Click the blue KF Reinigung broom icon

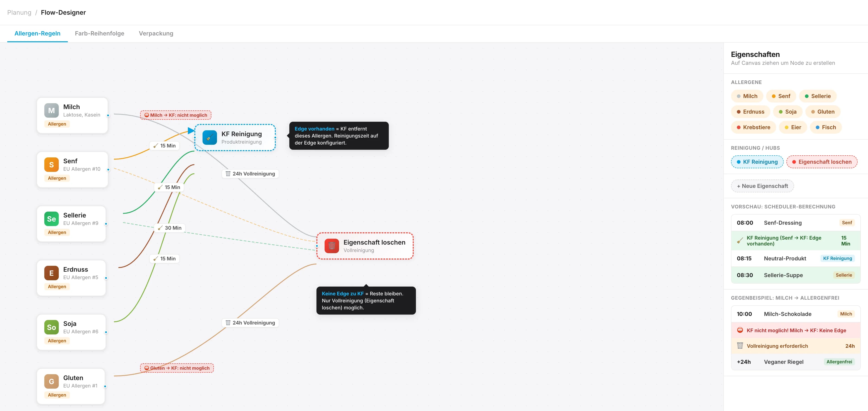(210, 137)
